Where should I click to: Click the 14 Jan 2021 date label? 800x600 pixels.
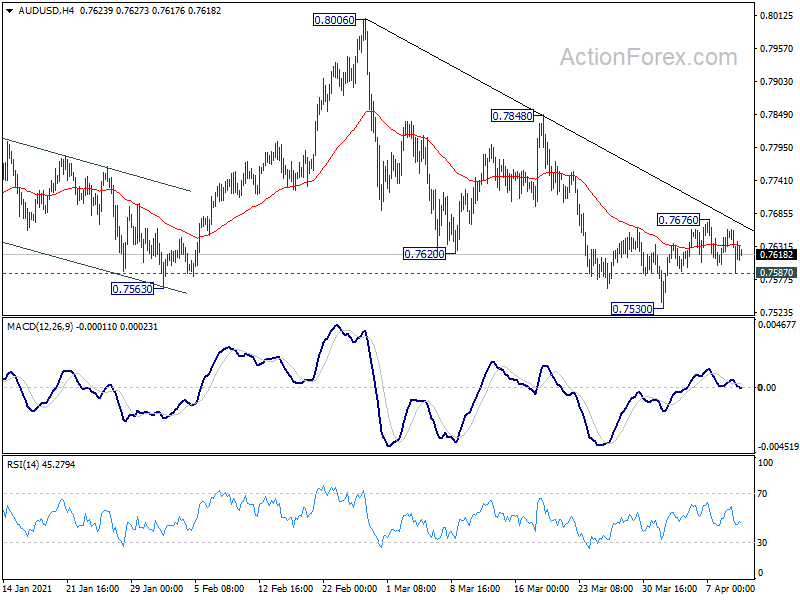(x=28, y=588)
